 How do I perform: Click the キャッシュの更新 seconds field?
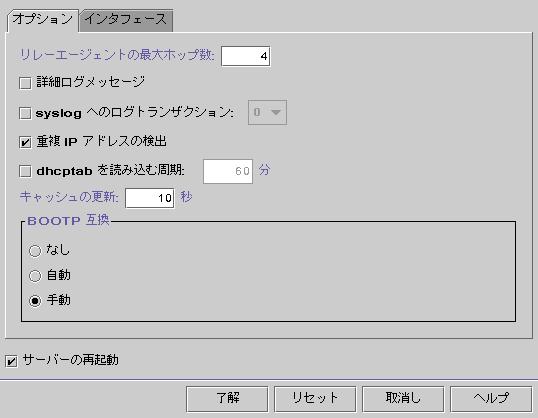pos(150,198)
